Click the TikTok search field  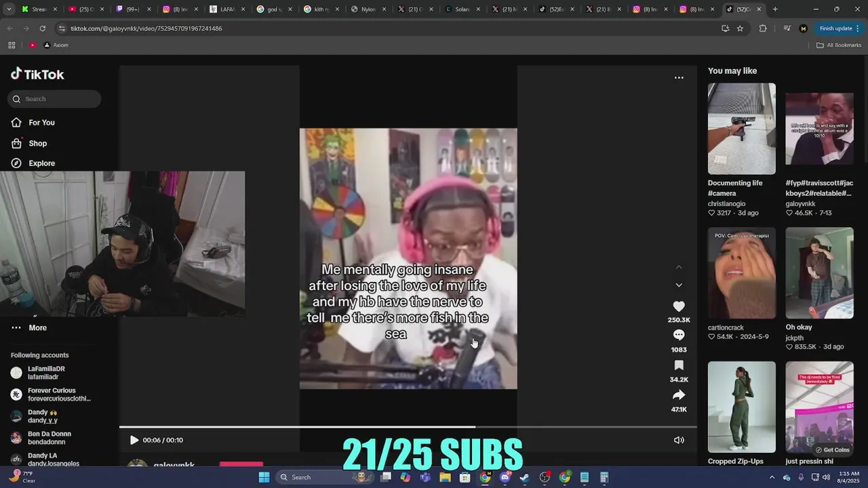54,99
